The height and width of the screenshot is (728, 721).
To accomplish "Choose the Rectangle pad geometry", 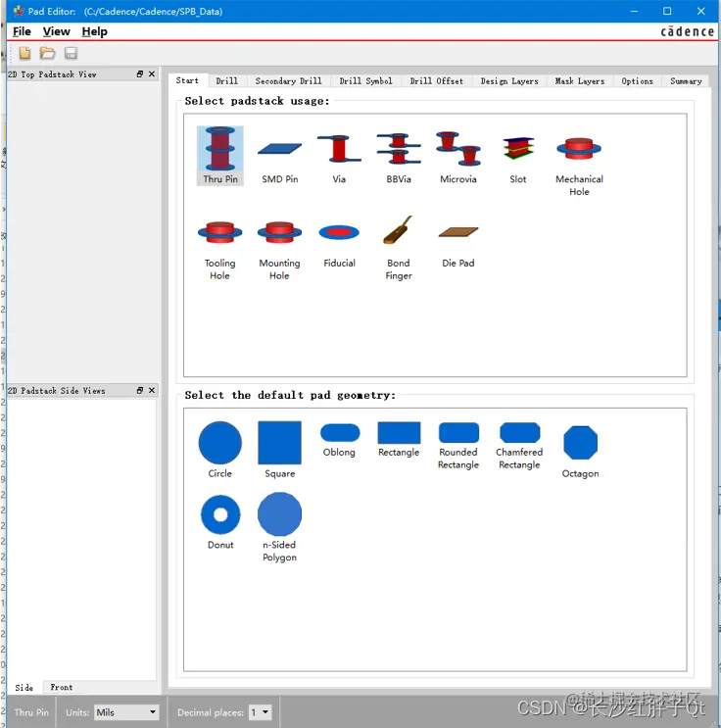I will [x=399, y=439].
